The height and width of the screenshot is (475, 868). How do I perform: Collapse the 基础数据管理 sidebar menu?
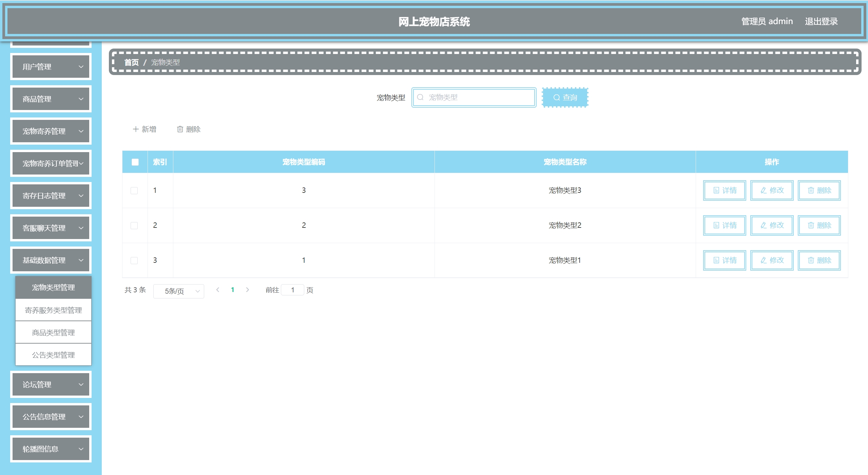pos(51,260)
